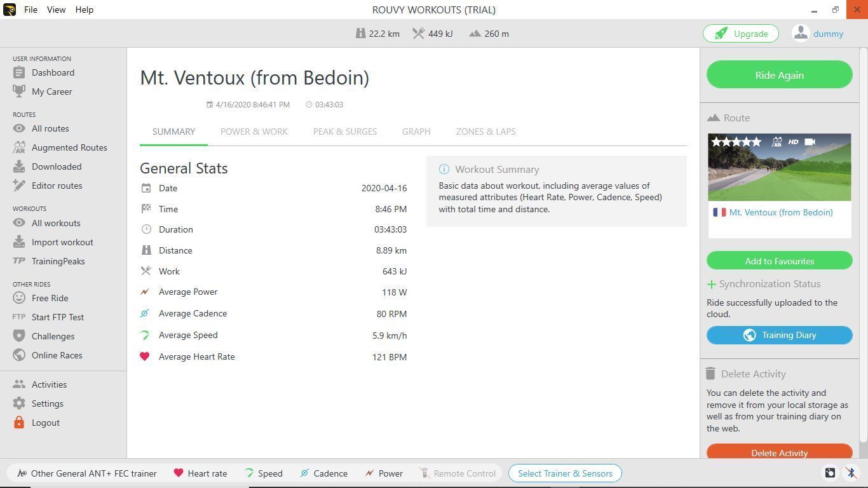Click the My Career trophy icon
The width and height of the screenshot is (868, 488).
point(19,91)
